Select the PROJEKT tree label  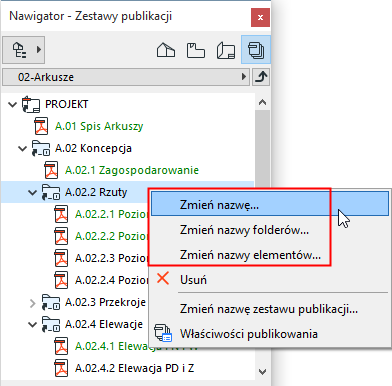click(x=67, y=104)
